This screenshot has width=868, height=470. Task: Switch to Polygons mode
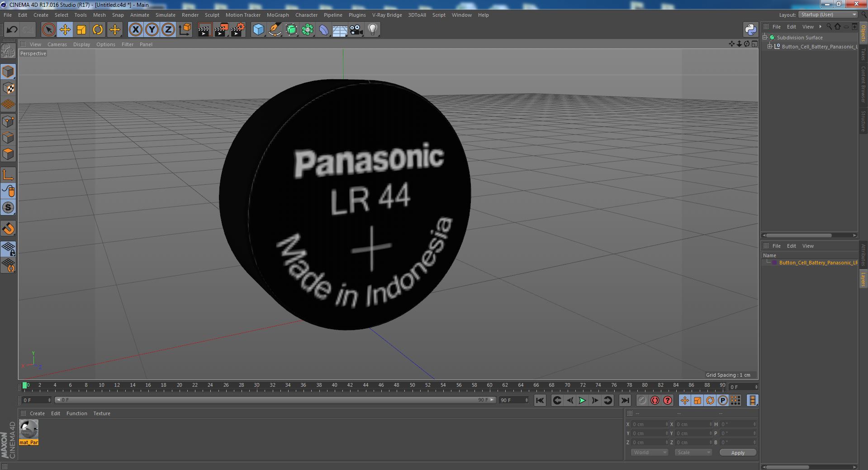pyautogui.click(x=8, y=154)
